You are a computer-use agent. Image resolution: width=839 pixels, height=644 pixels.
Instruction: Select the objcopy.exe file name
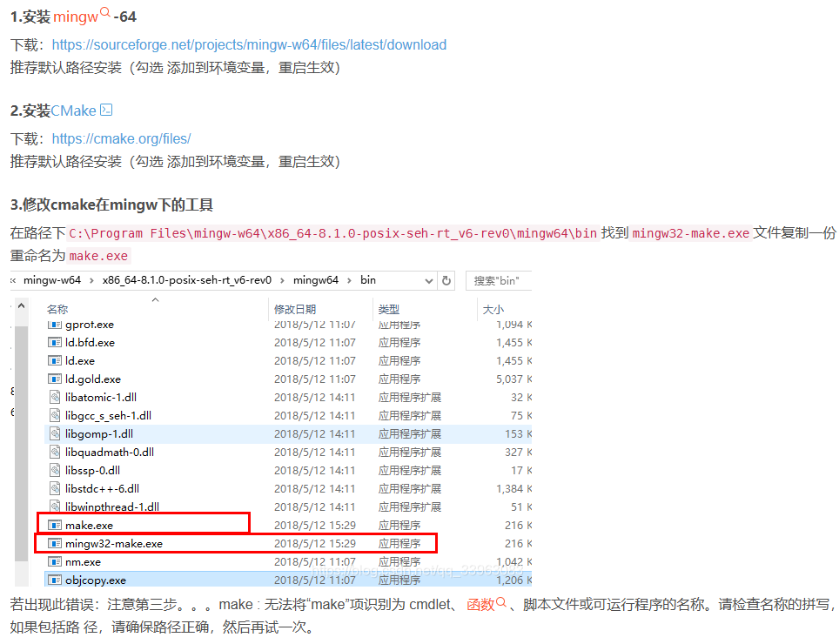click(96, 580)
